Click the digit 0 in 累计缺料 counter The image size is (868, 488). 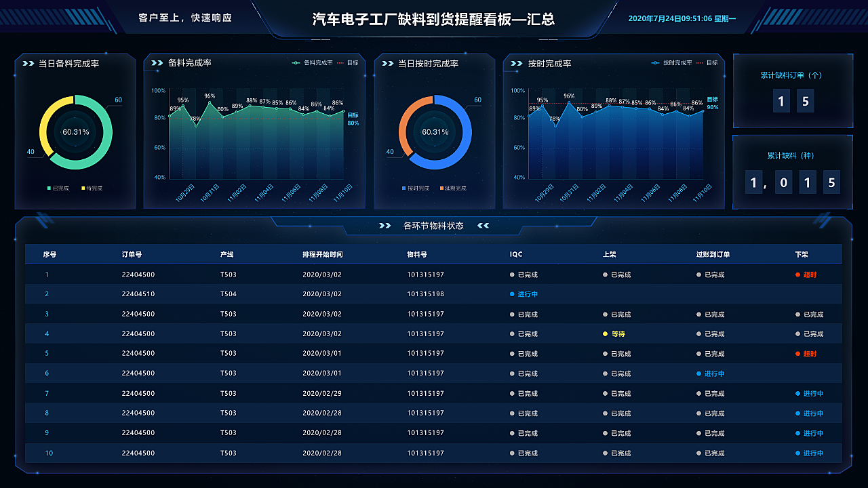[783, 182]
